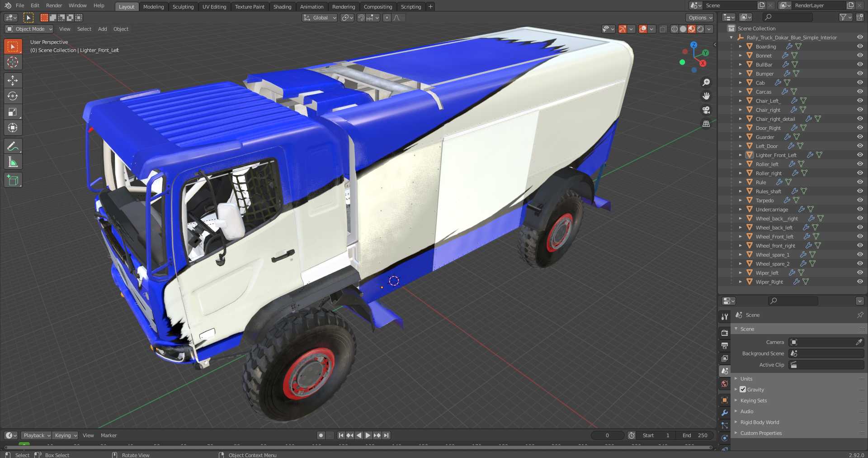Activate the Cursor tool
This screenshot has width=868, height=458.
[13, 62]
